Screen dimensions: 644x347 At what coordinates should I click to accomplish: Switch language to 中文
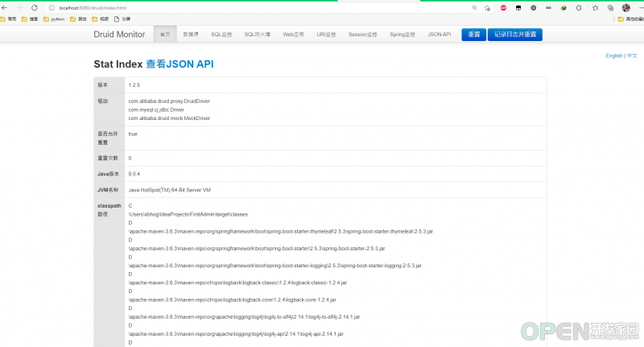tap(632, 56)
